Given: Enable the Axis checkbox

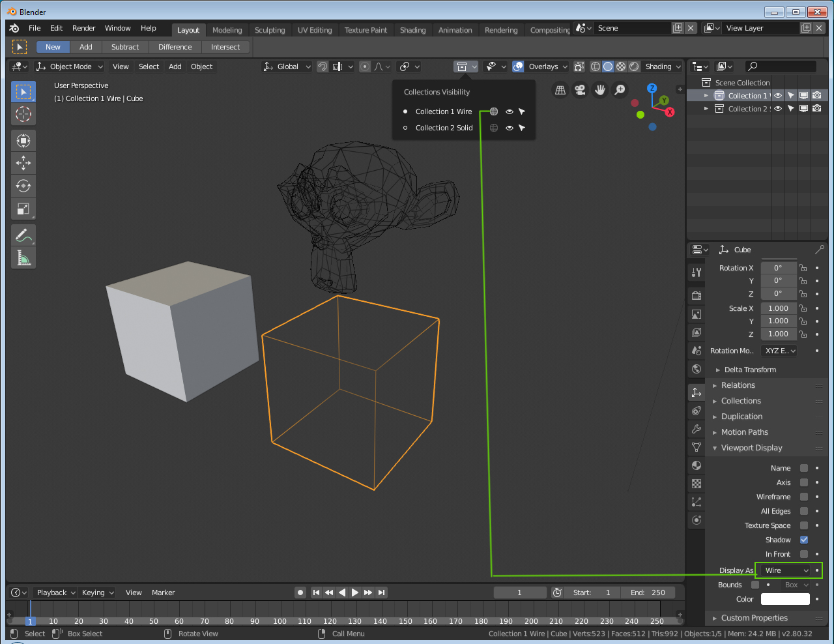Looking at the screenshot, I should [804, 482].
